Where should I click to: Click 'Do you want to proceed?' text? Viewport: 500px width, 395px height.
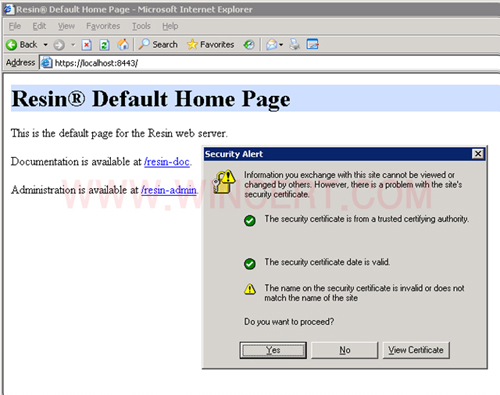pos(289,322)
